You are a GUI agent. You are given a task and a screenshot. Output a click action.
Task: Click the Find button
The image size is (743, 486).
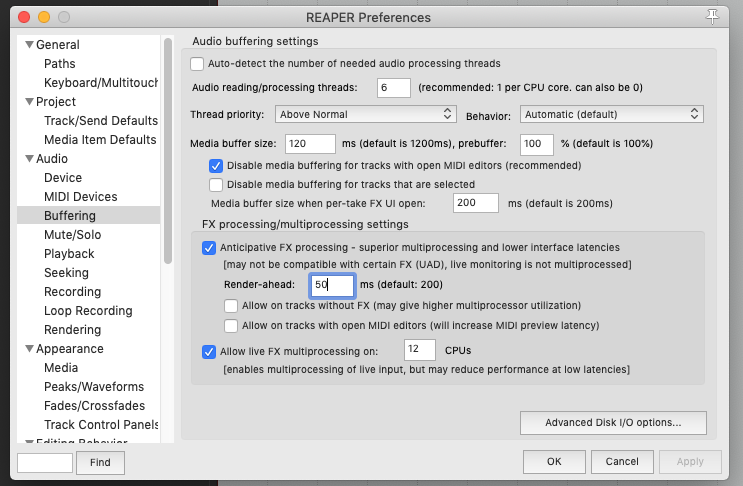coord(100,462)
